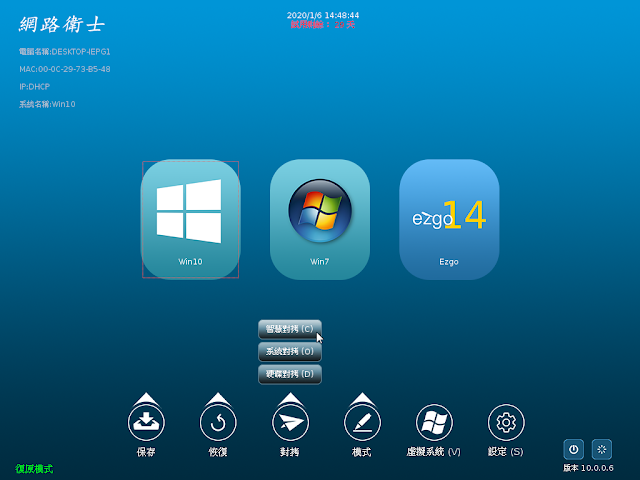640x480 pixels.
Task: Click the 模式 label text
Action: (x=362, y=452)
